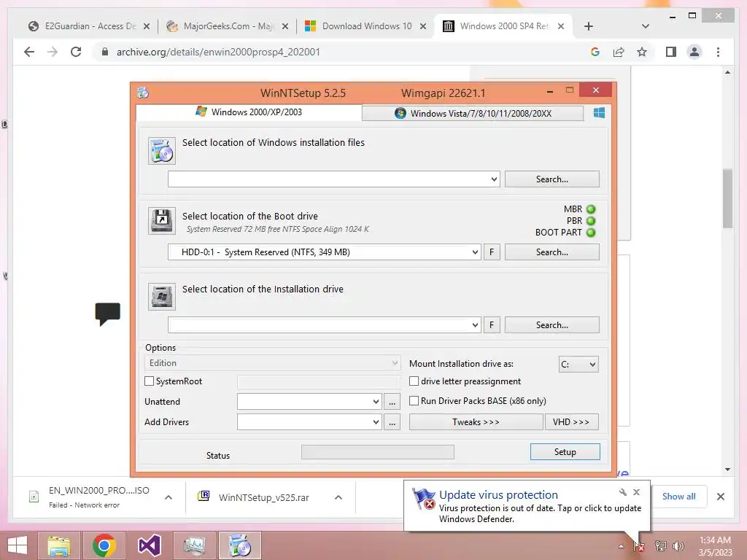The image size is (747, 560).
Task: Expand the Installation drive dropdown
Action: (475, 324)
